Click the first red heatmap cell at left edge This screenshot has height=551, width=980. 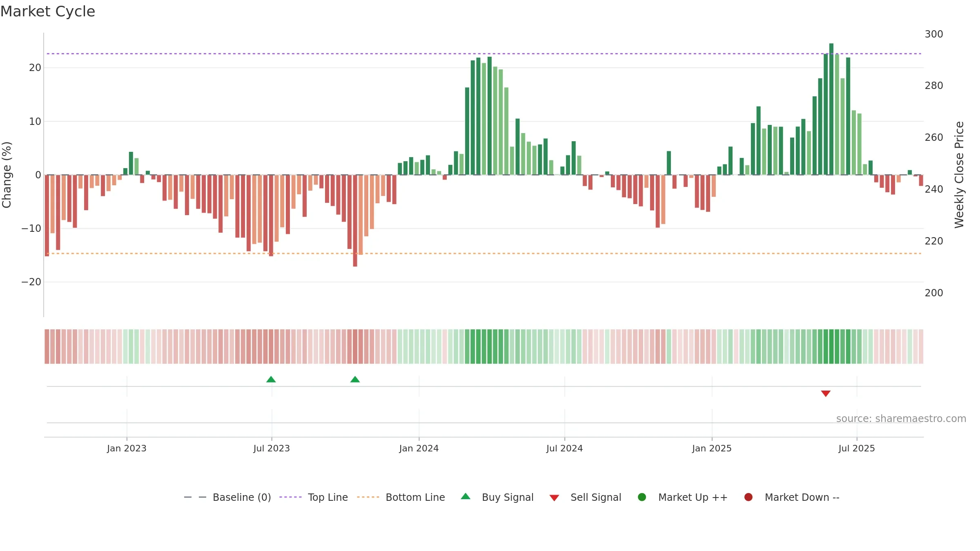pyautogui.click(x=47, y=347)
